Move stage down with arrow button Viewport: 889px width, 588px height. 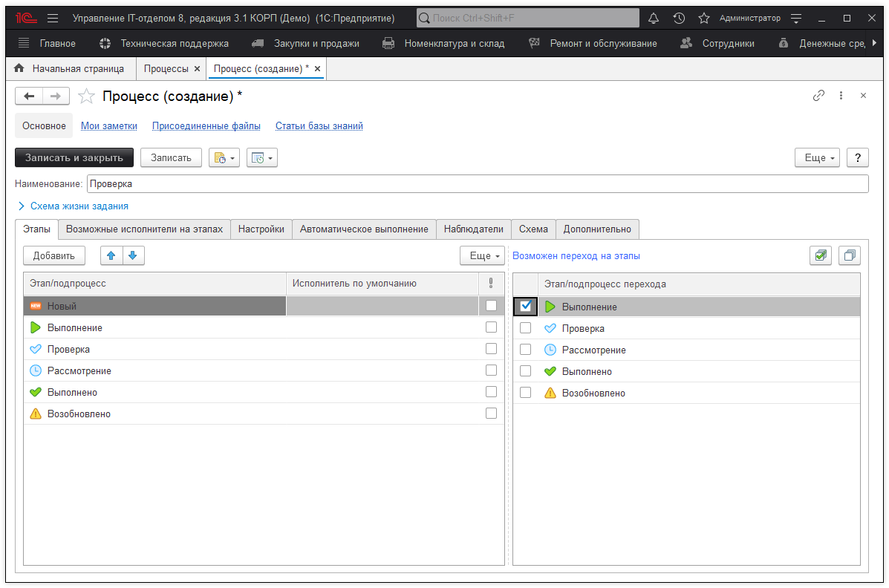tap(133, 255)
